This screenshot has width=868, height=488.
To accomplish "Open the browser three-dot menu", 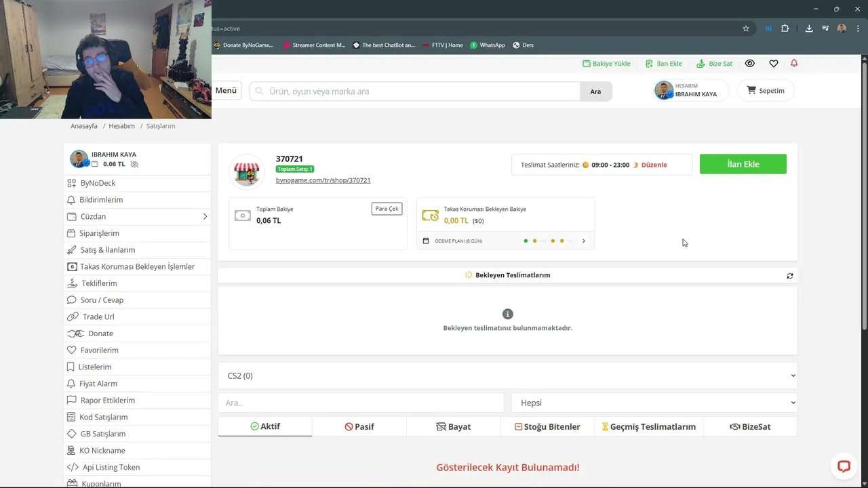I will 858,28.
